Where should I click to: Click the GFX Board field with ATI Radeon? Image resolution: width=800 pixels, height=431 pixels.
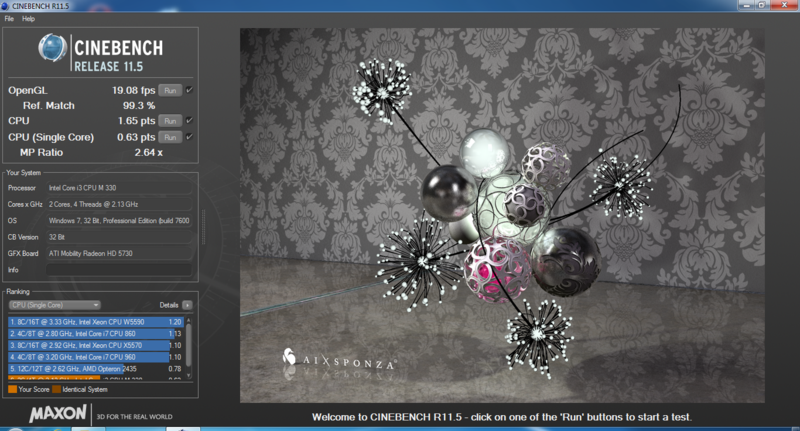coord(119,253)
